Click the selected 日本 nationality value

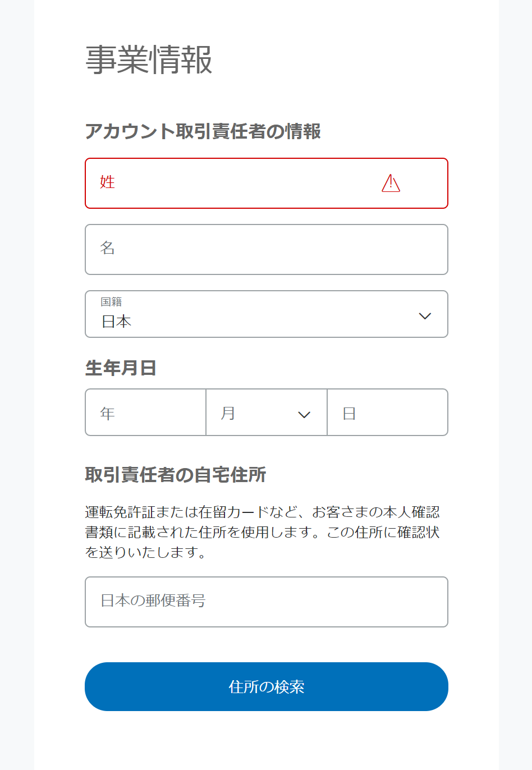[x=117, y=322]
